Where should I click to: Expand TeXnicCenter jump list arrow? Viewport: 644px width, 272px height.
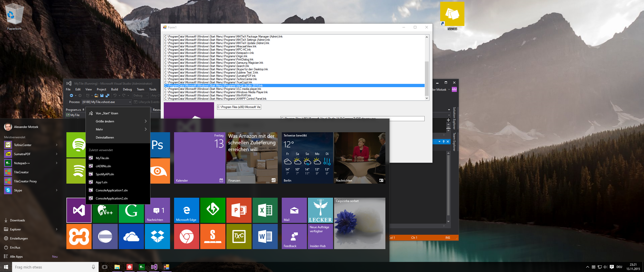pyautogui.click(x=57, y=145)
